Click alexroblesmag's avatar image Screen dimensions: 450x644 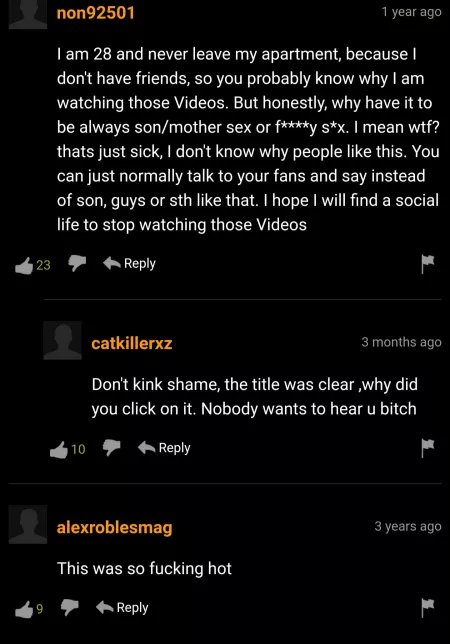(x=28, y=524)
